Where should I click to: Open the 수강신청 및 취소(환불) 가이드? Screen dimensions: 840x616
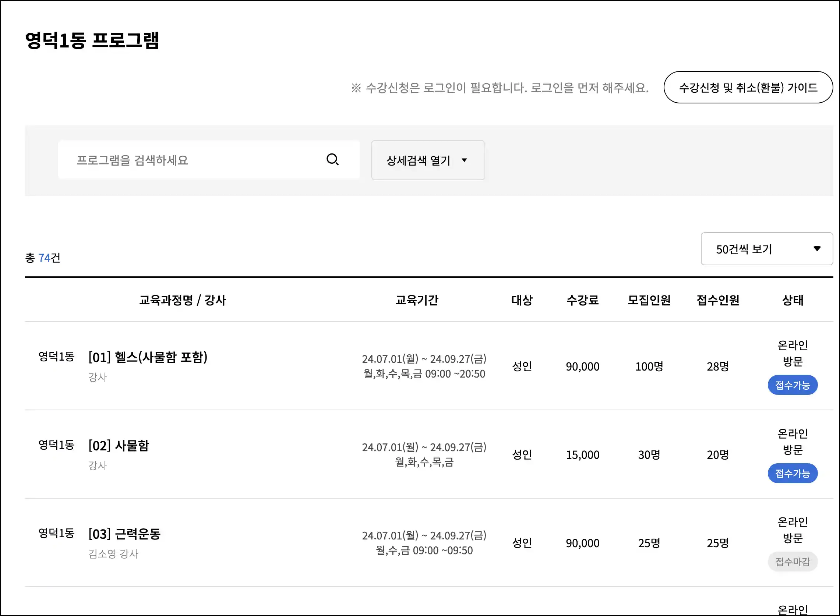click(748, 88)
